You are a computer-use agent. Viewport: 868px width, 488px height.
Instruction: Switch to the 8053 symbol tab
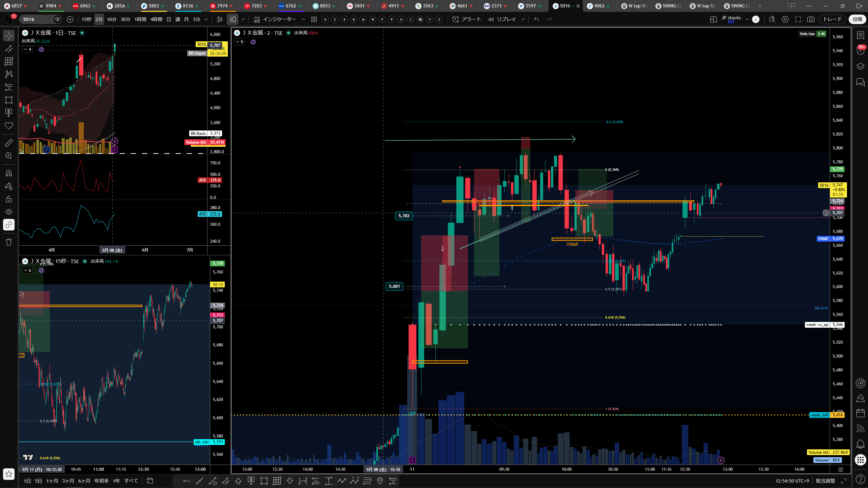click(x=325, y=6)
